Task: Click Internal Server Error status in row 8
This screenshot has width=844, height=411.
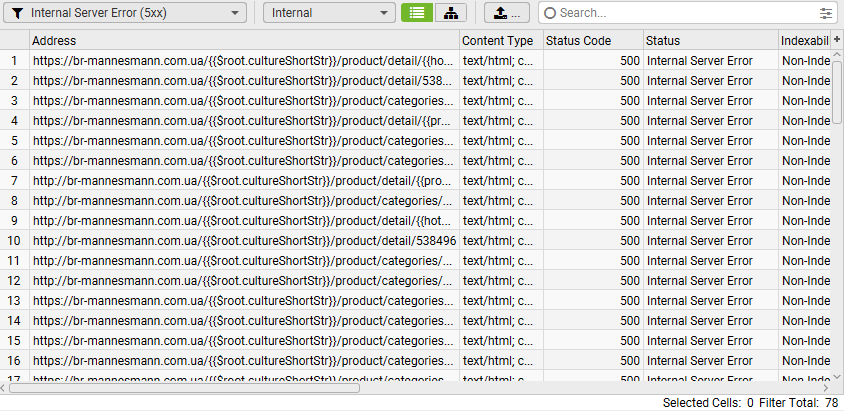Action: click(711, 201)
